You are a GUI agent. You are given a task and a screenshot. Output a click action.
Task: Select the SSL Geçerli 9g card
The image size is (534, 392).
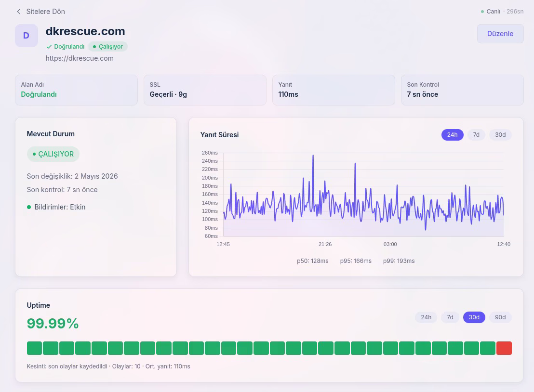205,90
